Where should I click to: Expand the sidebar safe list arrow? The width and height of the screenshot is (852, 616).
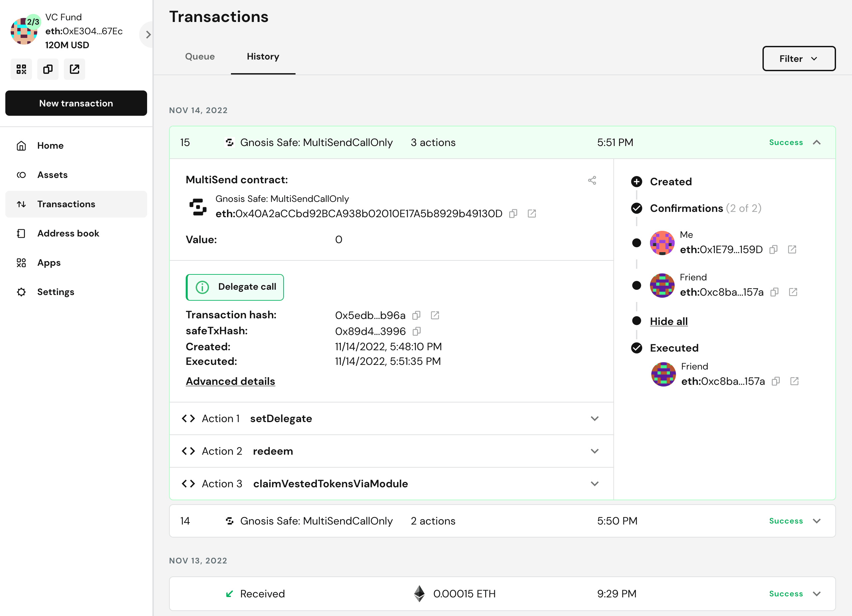148,35
